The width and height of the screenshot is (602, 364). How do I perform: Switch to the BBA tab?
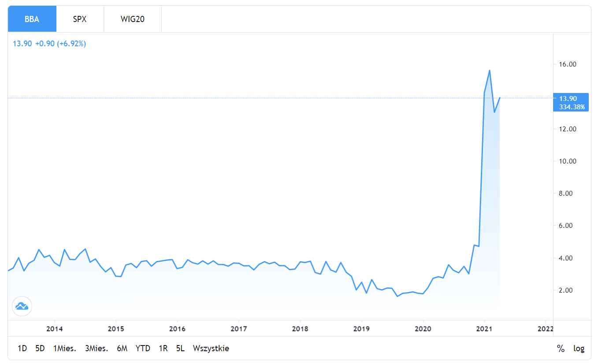point(32,19)
